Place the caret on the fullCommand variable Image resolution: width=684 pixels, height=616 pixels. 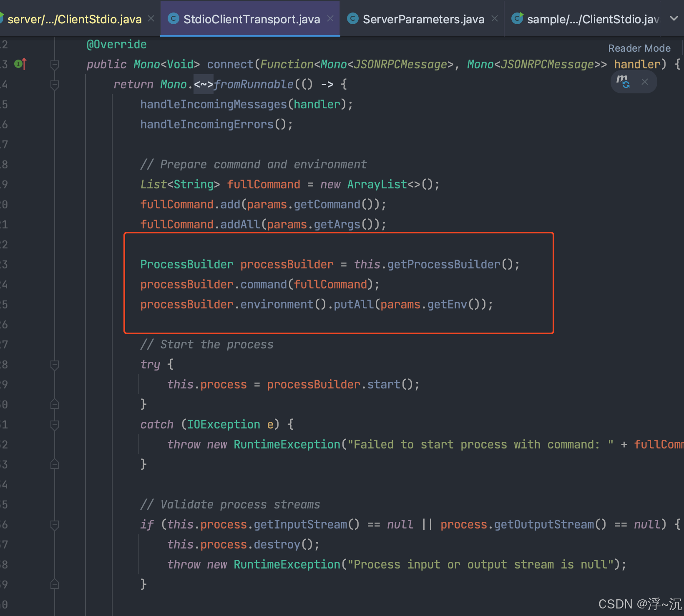pos(264,184)
